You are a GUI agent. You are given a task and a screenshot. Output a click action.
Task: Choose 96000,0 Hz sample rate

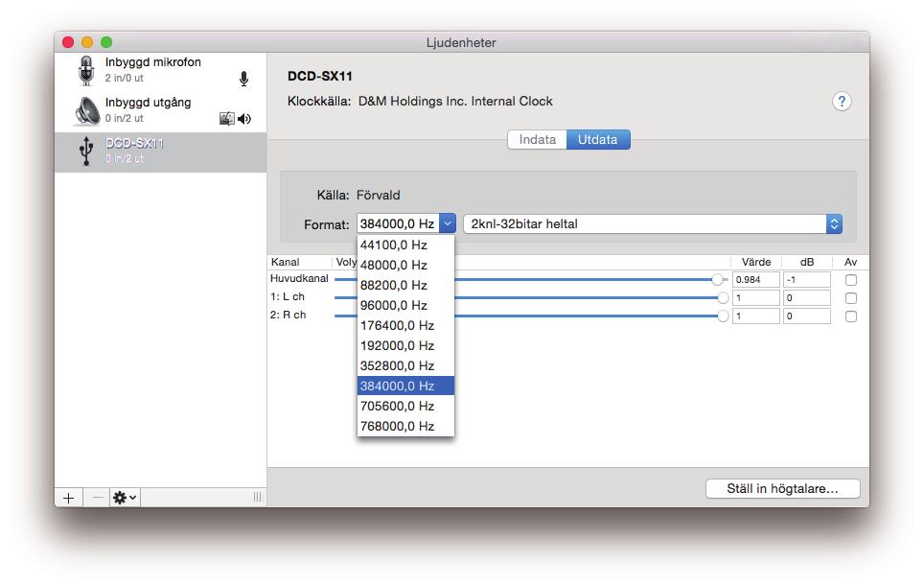(405, 305)
